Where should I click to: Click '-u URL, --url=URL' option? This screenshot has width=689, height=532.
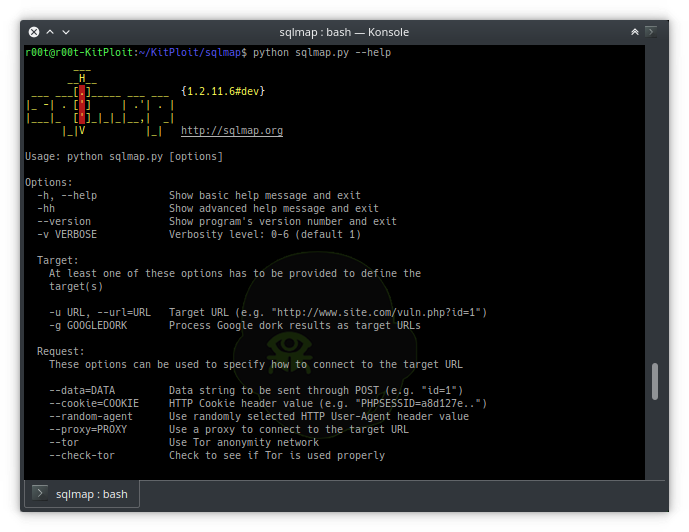click(100, 312)
